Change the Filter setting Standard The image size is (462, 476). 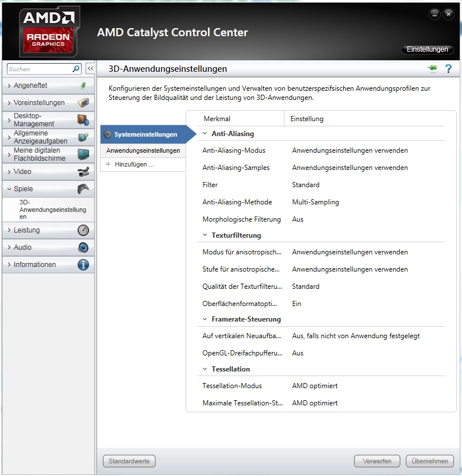[x=306, y=185]
